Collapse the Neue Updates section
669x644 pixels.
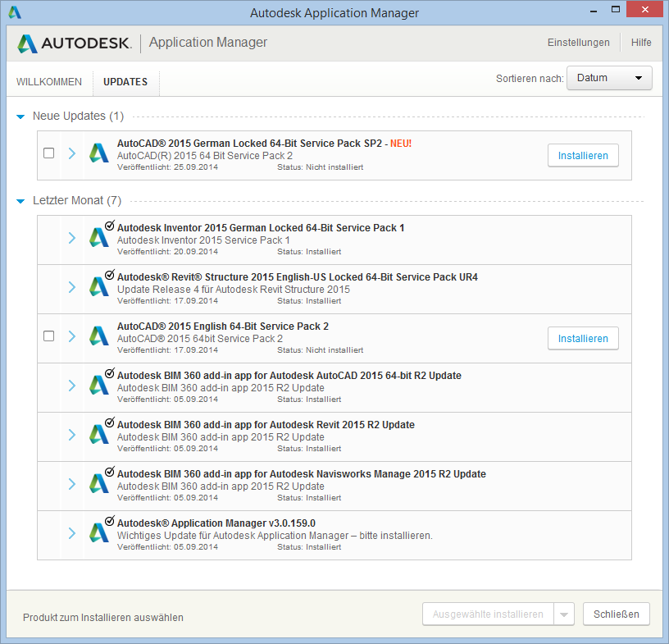20,116
